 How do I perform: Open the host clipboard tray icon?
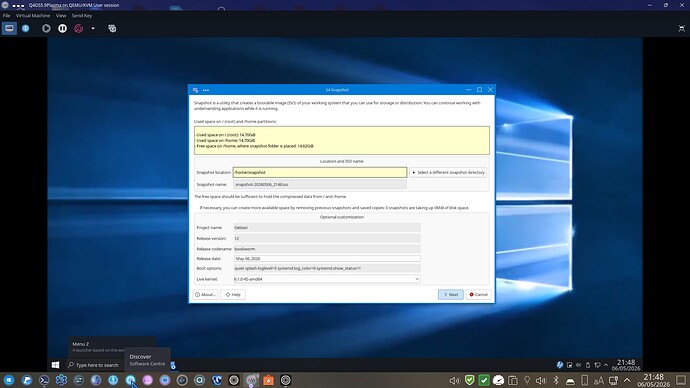tap(513, 380)
